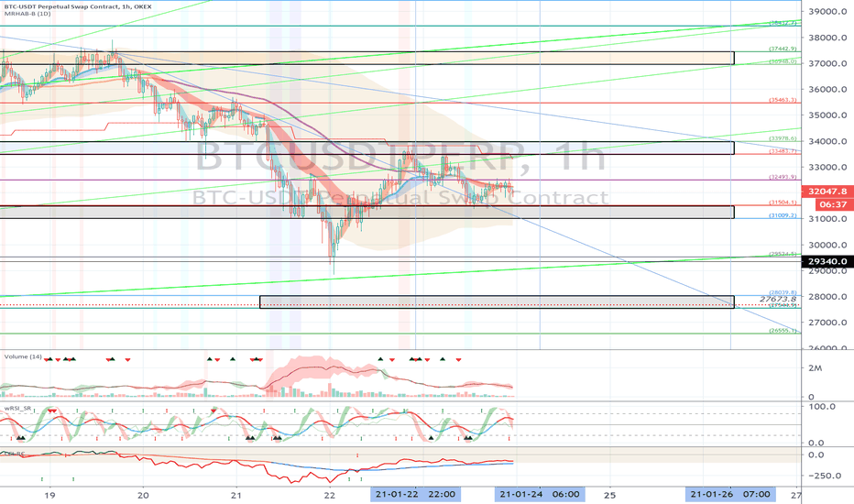
Task: Click date 19 on the time axis
Action: (49, 495)
